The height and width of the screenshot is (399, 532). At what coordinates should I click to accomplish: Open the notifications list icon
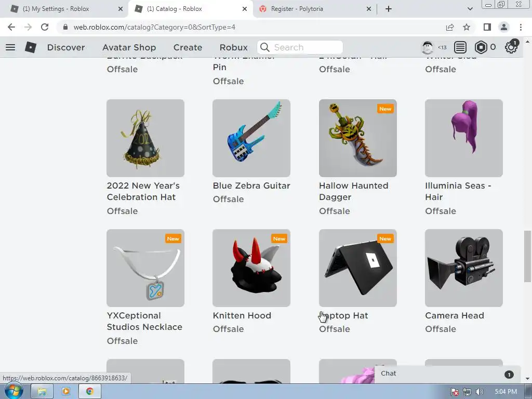click(460, 47)
